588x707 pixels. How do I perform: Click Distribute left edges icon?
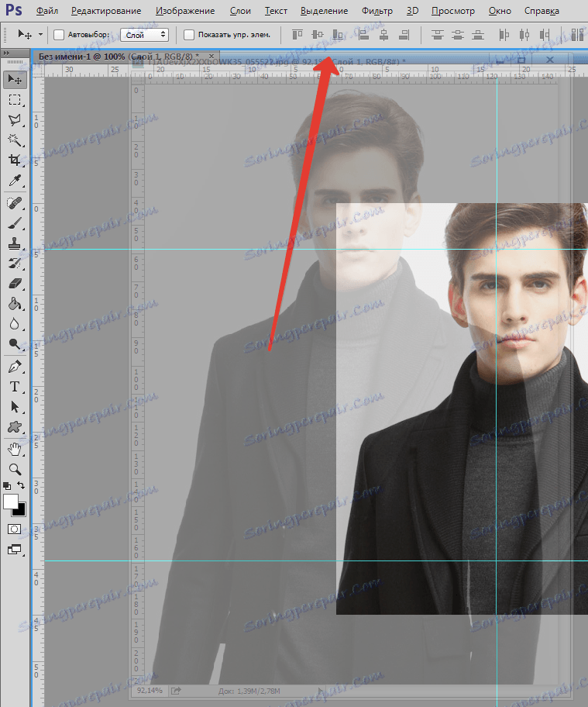(x=504, y=35)
